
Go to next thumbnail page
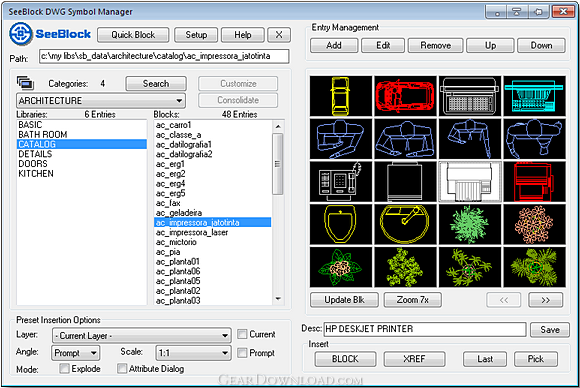click(x=546, y=300)
